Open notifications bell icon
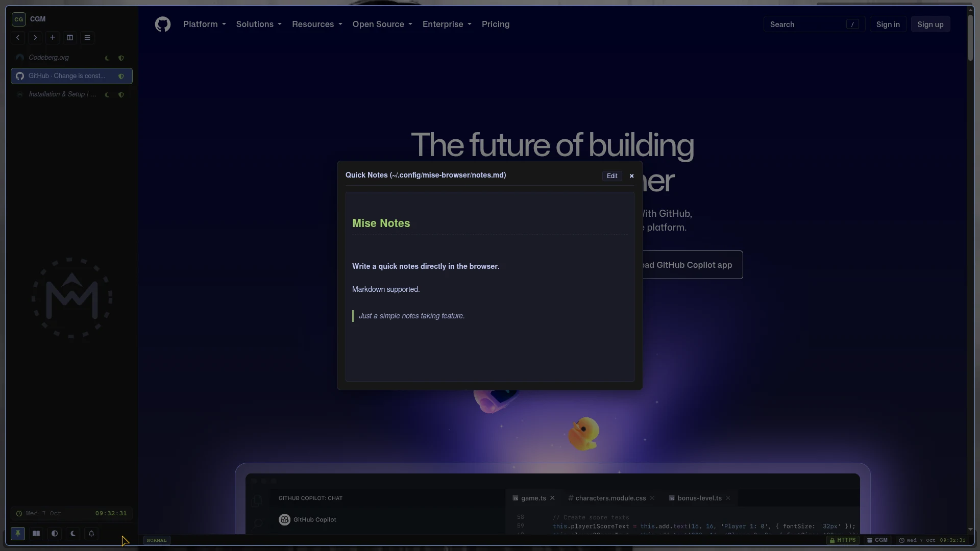The image size is (980, 551). (91, 534)
